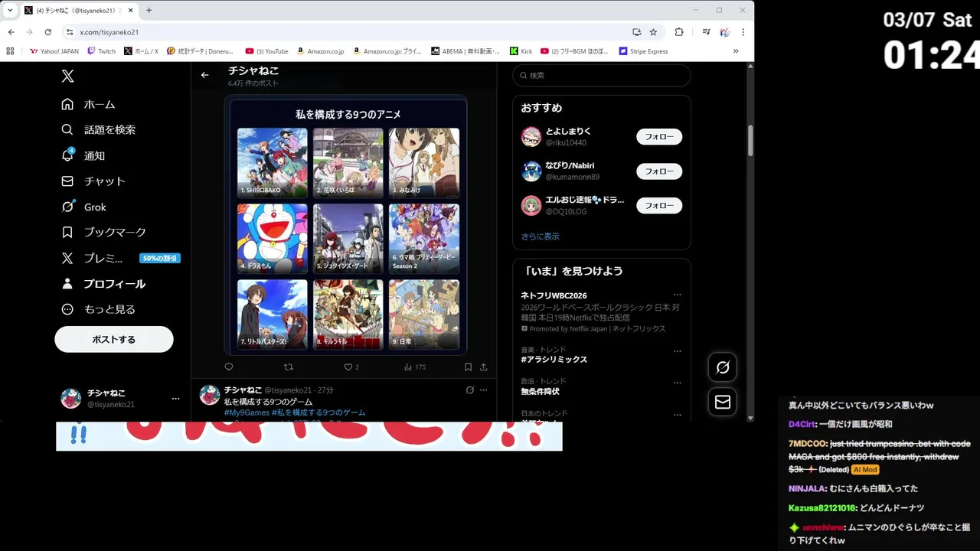Open YouTube bookmark
The width and height of the screenshot is (980, 551).
266,51
